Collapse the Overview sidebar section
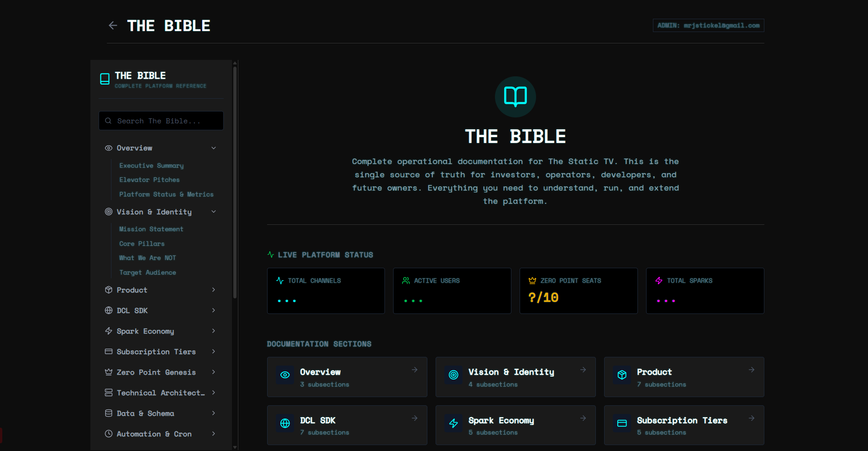Image resolution: width=868 pixels, height=451 pixels. click(x=213, y=148)
